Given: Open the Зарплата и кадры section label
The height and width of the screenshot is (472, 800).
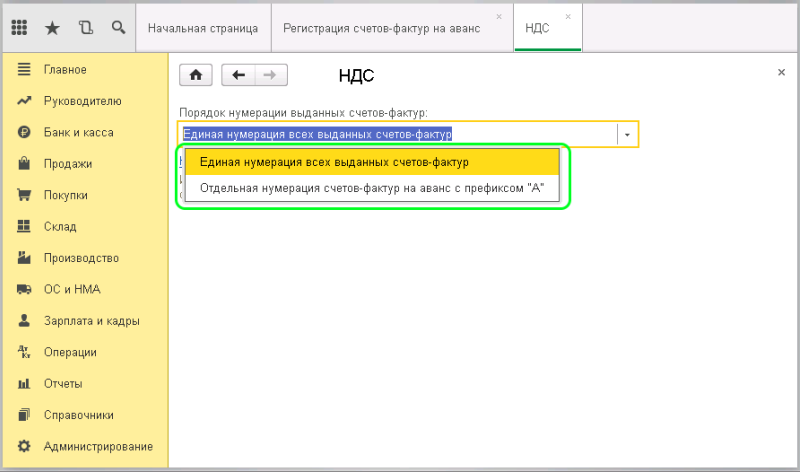Looking at the screenshot, I should pyautogui.click(x=92, y=321).
